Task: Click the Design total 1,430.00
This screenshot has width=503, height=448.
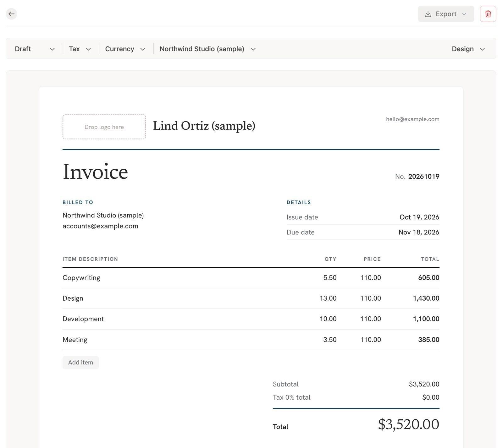Action: point(426,298)
